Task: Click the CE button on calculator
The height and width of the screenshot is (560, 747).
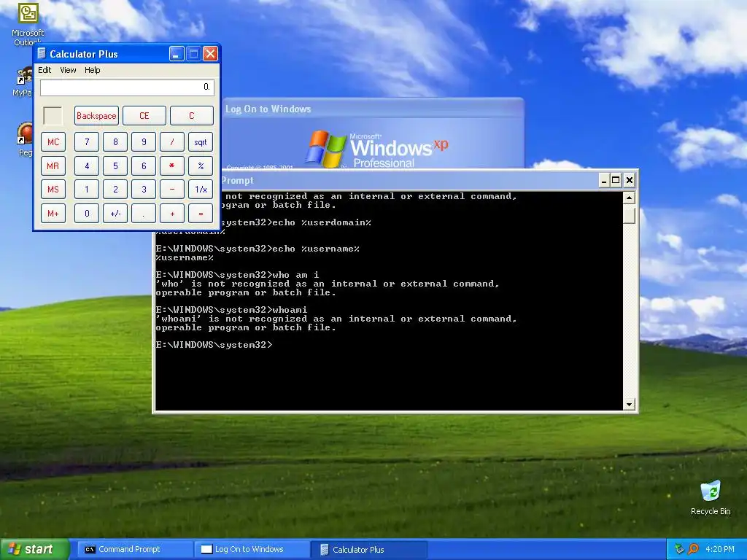Action: pyautogui.click(x=144, y=116)
